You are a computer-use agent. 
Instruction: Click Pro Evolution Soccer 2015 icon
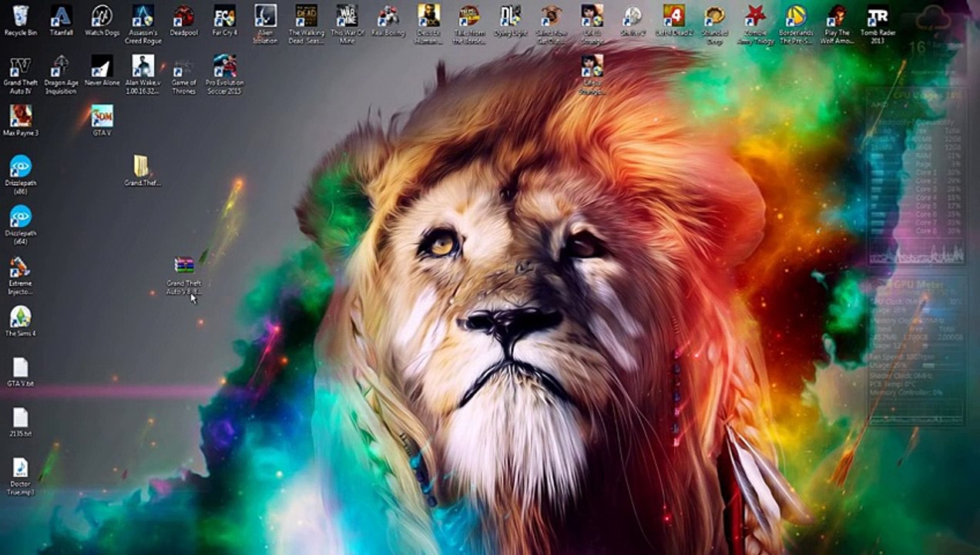tap(224, 67)
